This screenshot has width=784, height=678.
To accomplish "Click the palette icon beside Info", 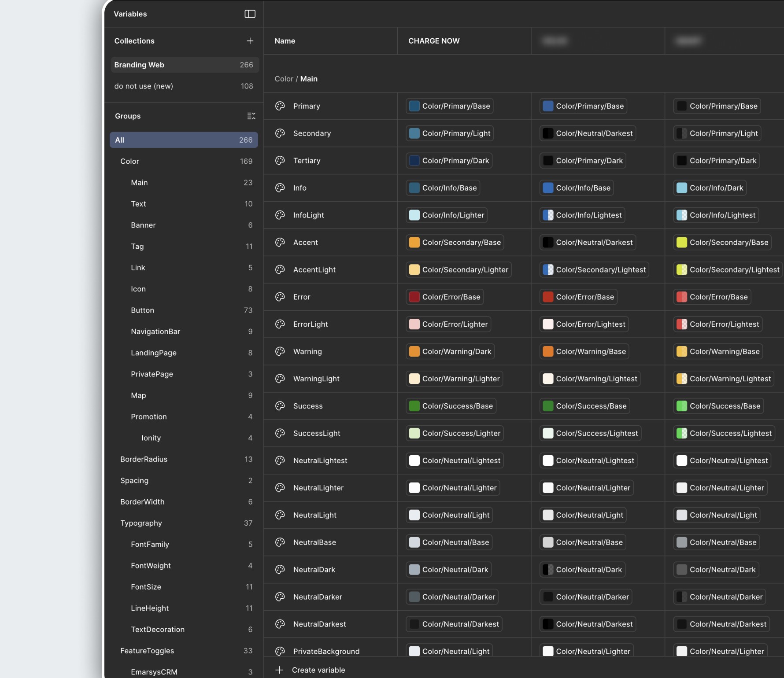I will (280, 188).
